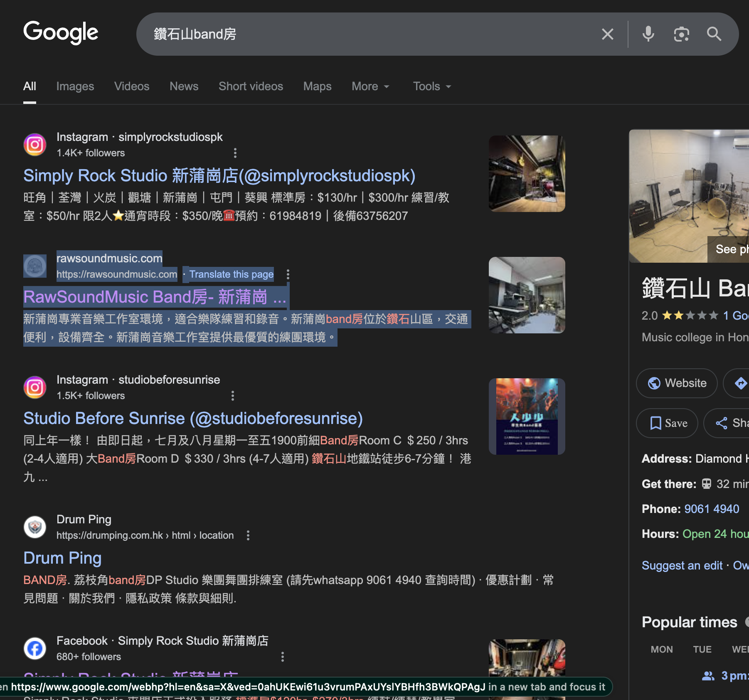Open Studio Before Sunrise result link
The height and width of the screenshot is (700, 749).
(193, 418)
